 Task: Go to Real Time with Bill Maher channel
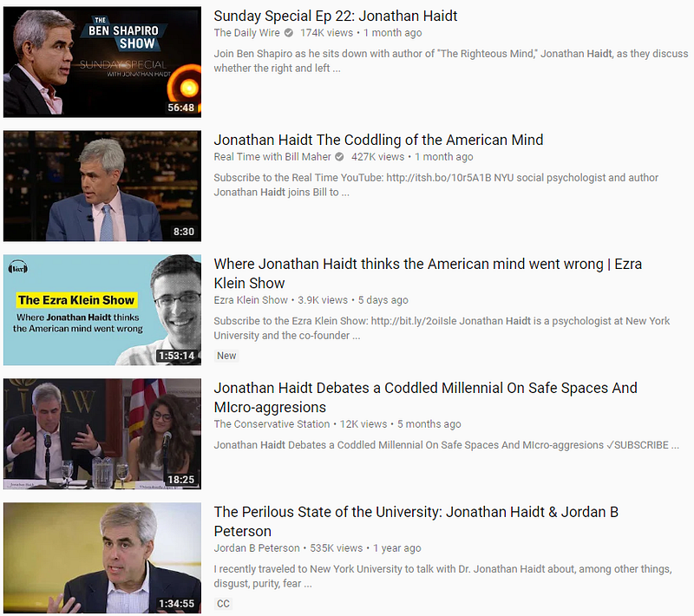(272, 157)
